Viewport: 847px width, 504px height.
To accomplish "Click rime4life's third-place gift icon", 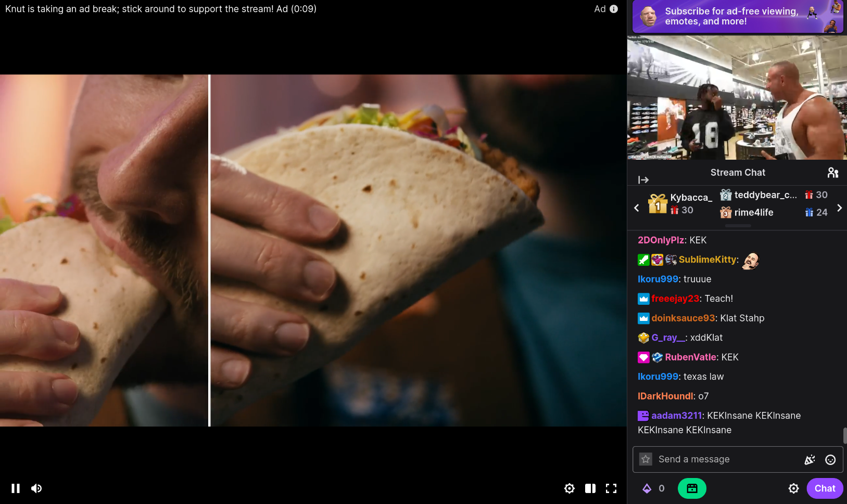I will [726, 212].
